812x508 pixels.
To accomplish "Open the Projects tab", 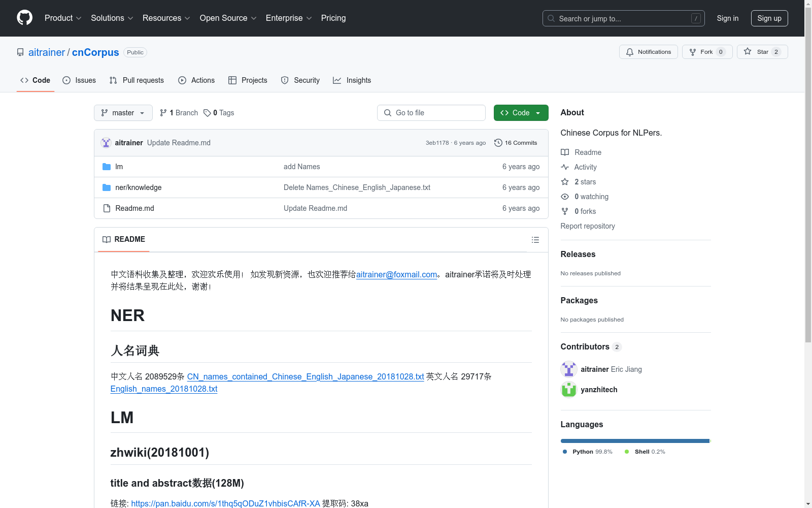I will (248, 80).
